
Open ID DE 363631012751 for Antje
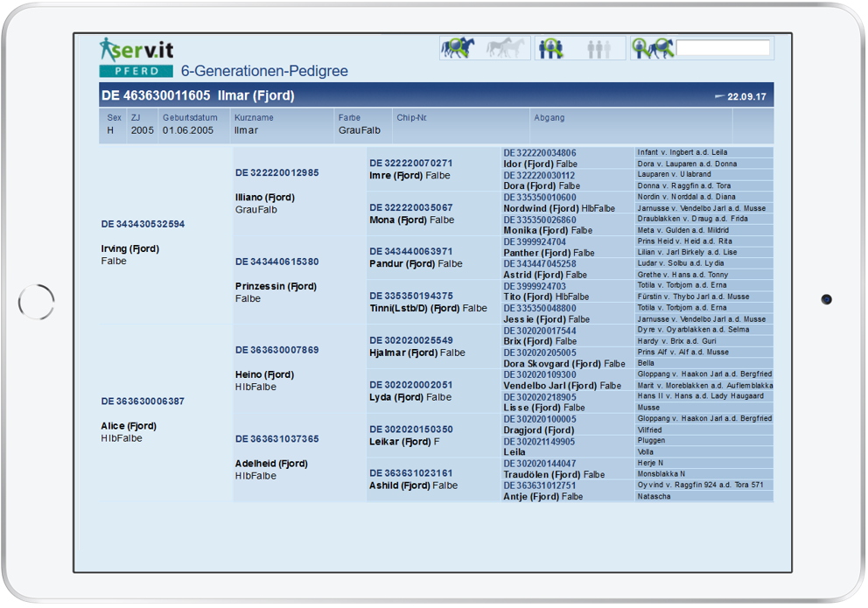(540, 486)
